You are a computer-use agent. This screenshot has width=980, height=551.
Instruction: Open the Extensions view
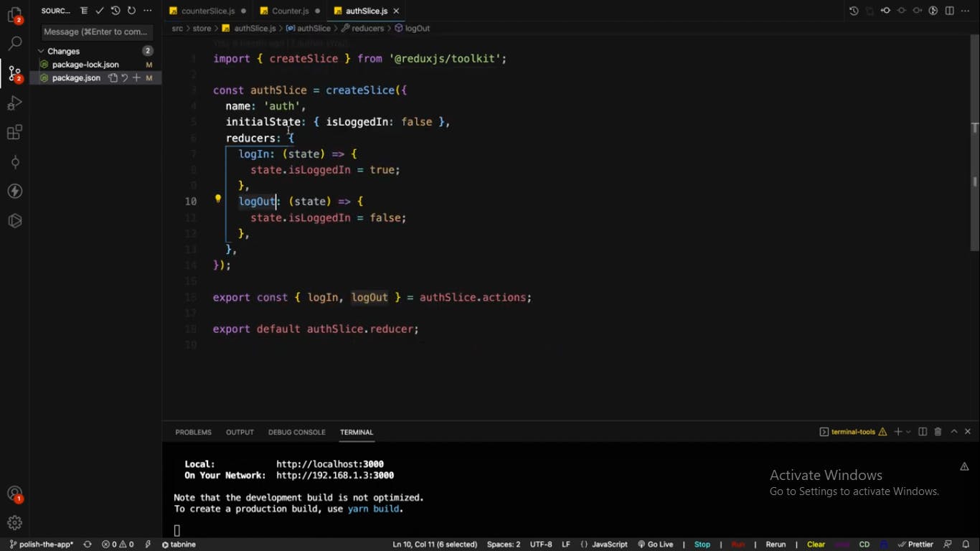pyautogui.click(x=14, y=133)
